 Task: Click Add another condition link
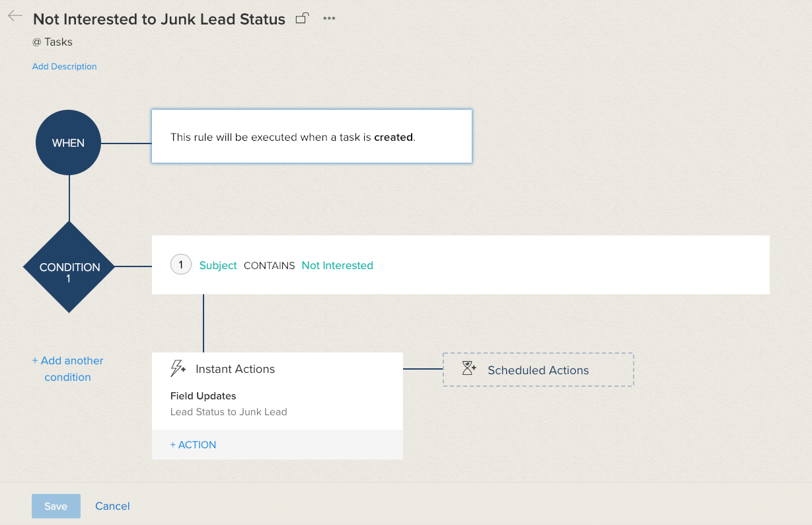[x=68, y=369]
